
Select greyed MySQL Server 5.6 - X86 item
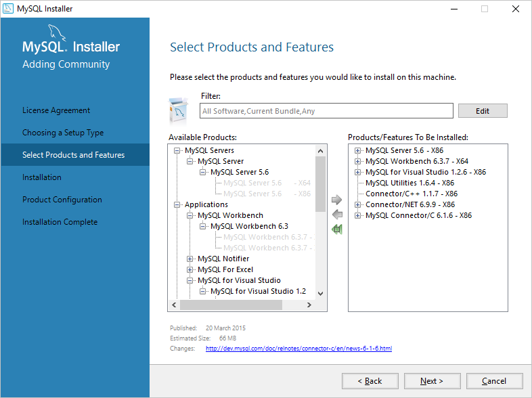tap(267, 194)
